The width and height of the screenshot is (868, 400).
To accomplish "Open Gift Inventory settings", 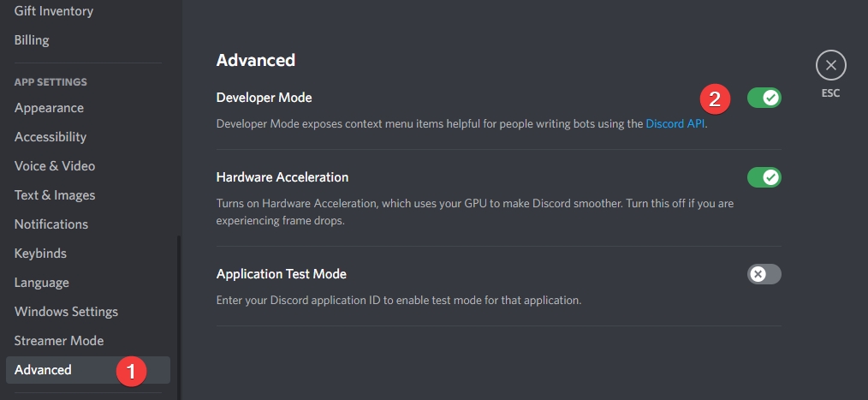I will [x=54, y=11].
